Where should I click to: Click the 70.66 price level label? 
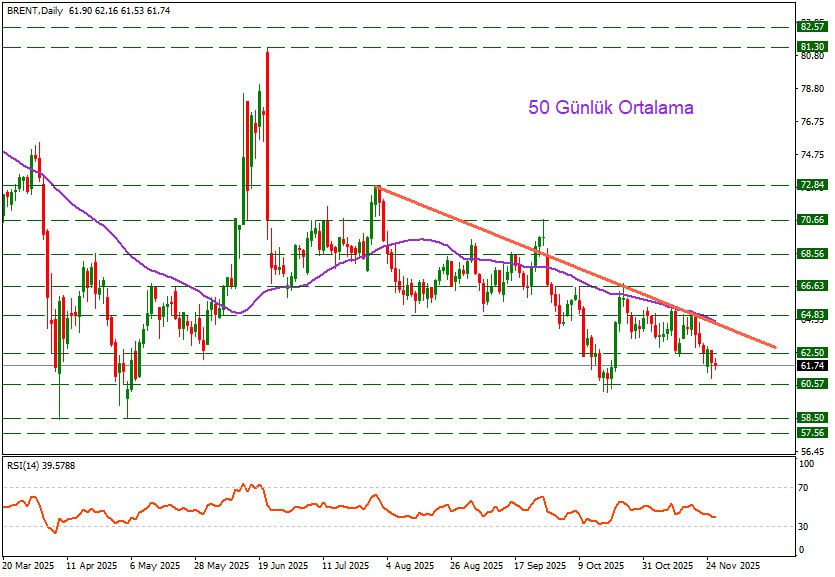point(812,220)
